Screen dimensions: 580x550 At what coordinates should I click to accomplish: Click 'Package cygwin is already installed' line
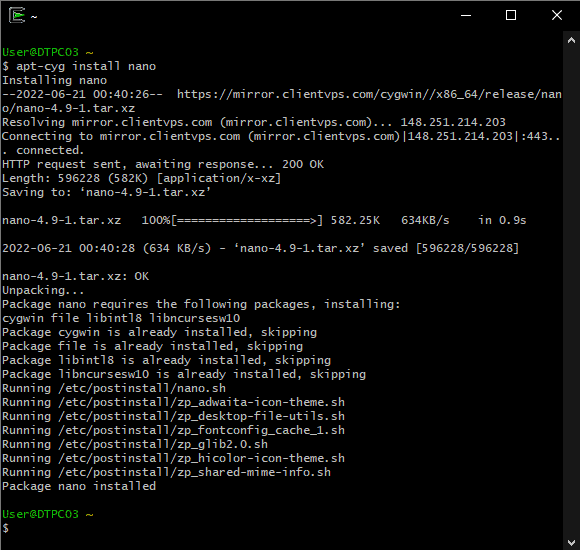tap(159, 332)
